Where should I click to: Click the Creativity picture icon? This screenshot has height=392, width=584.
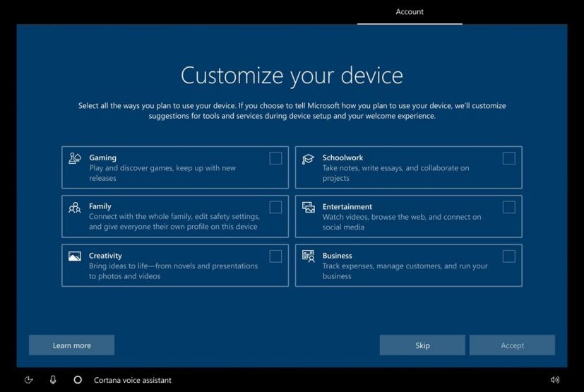74,256
